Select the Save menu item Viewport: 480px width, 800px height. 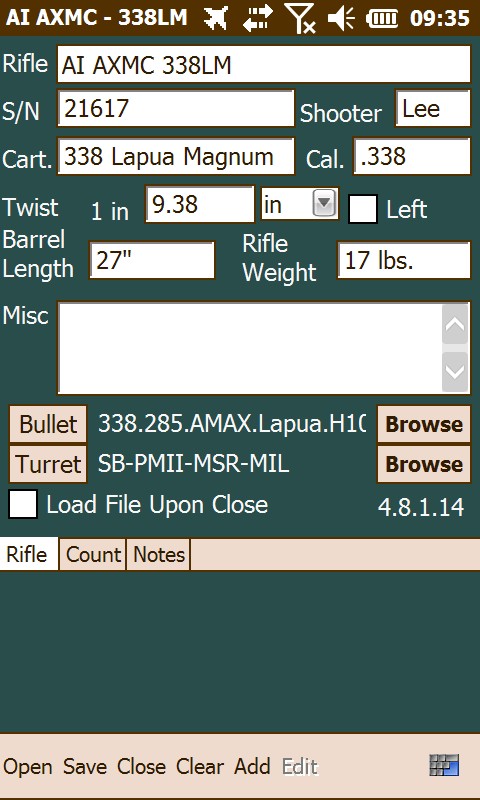click(85, 766)
